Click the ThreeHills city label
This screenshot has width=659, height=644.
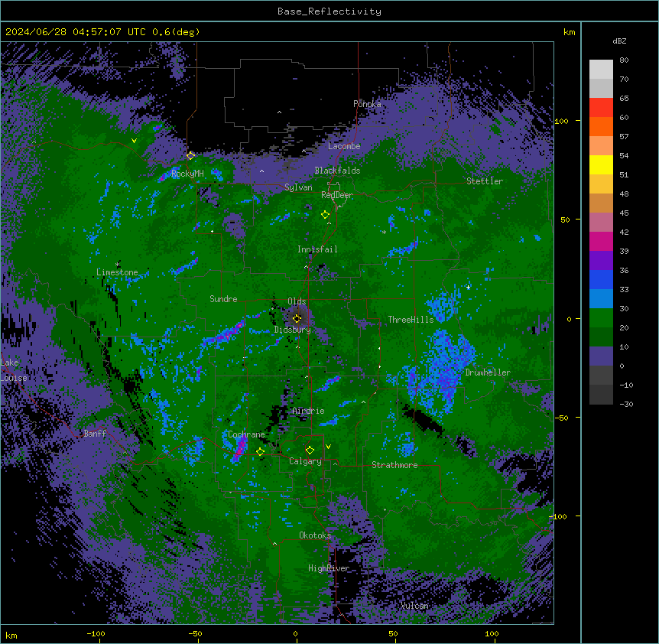click(411, 320)
